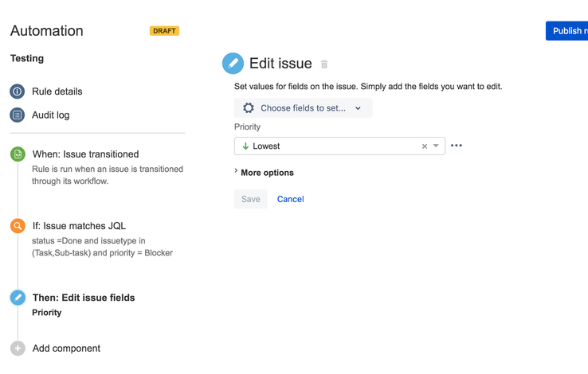Expand the Choose fields to set dropdown
588x374 pixels.
coord(303,108)
